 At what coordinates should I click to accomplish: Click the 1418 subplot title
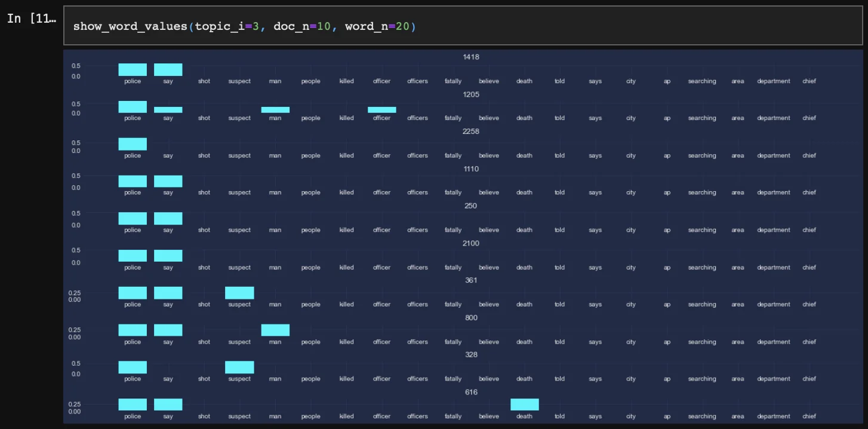(471, 57)
